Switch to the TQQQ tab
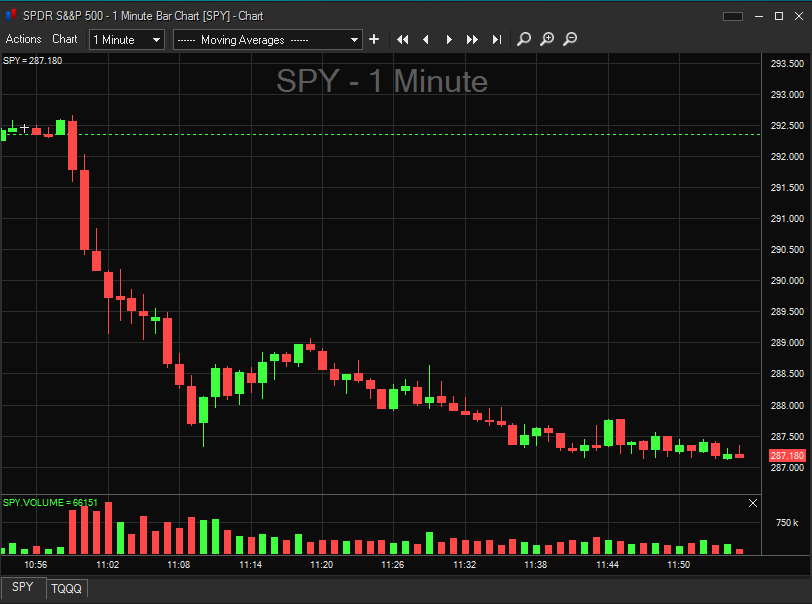Viewport: 812px width, 604px height. pos(67,589)
